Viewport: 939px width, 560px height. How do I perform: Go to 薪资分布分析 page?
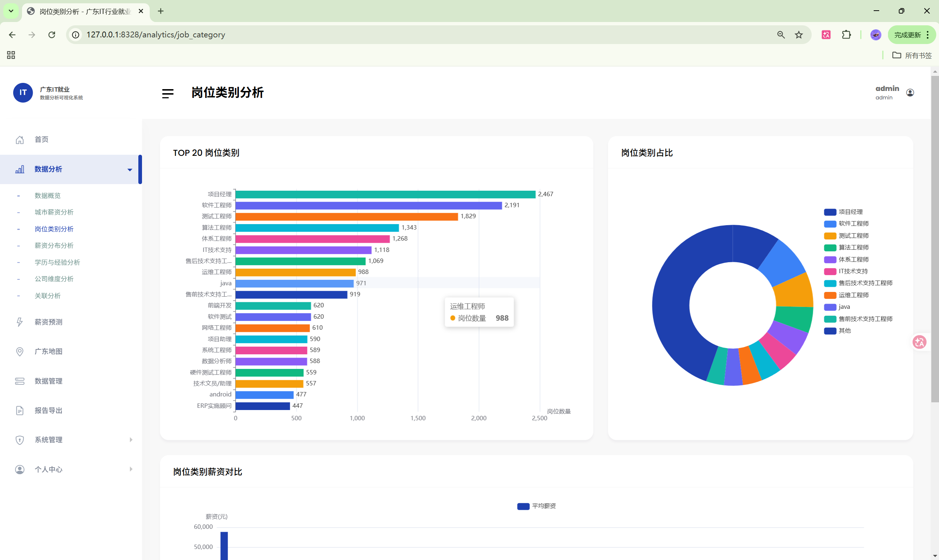coord(54,246)
